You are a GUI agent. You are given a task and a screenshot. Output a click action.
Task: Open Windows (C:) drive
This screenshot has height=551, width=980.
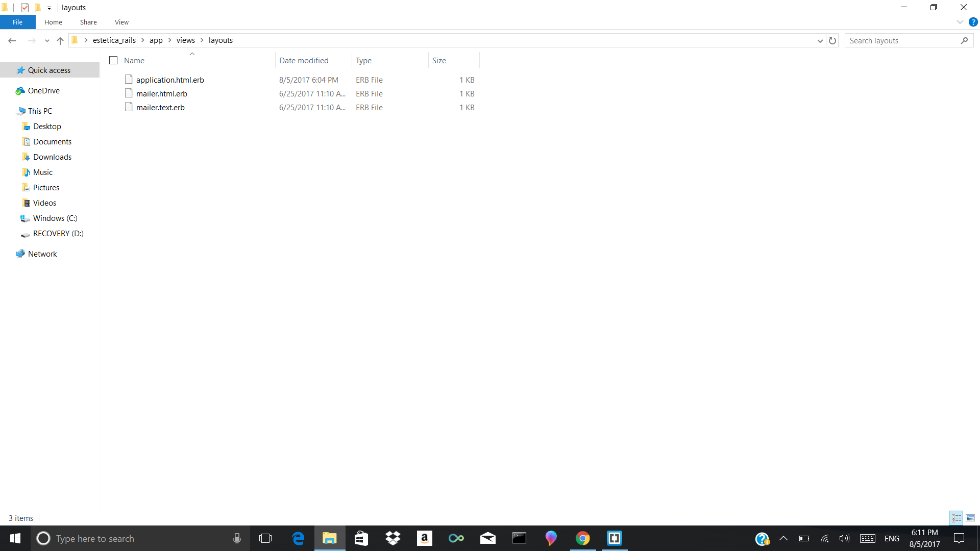pos(55,218)
